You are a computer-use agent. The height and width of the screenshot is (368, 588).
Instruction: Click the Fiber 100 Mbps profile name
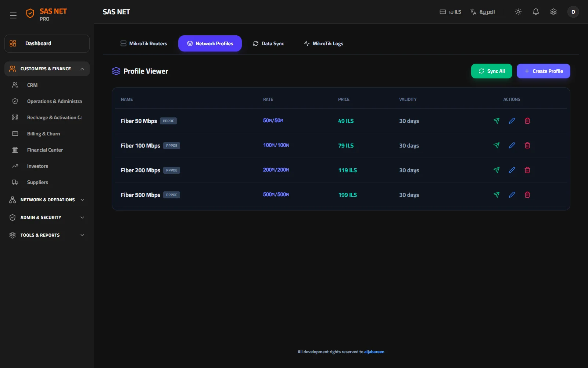click(140, 146)
